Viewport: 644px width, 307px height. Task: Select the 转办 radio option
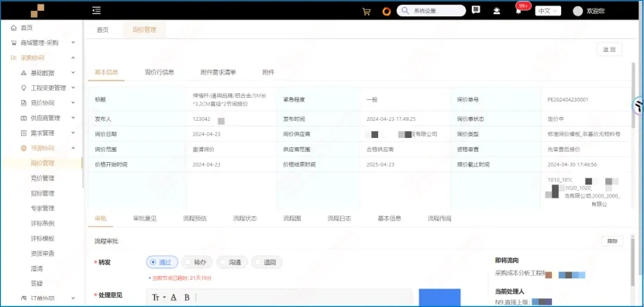[x=197, y=262]
